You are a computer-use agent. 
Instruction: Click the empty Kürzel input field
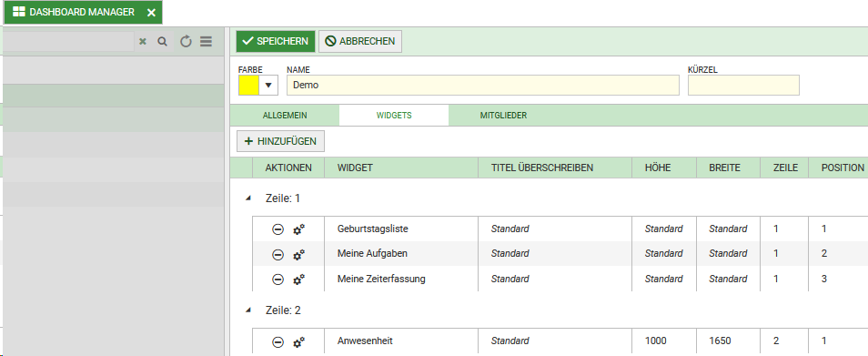(x=743, y=86)
